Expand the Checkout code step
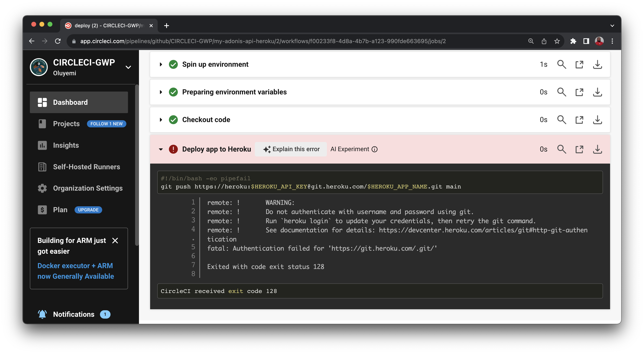Image resolution: width=644 pixels, height=354 pixels. [x=161, y=120]
